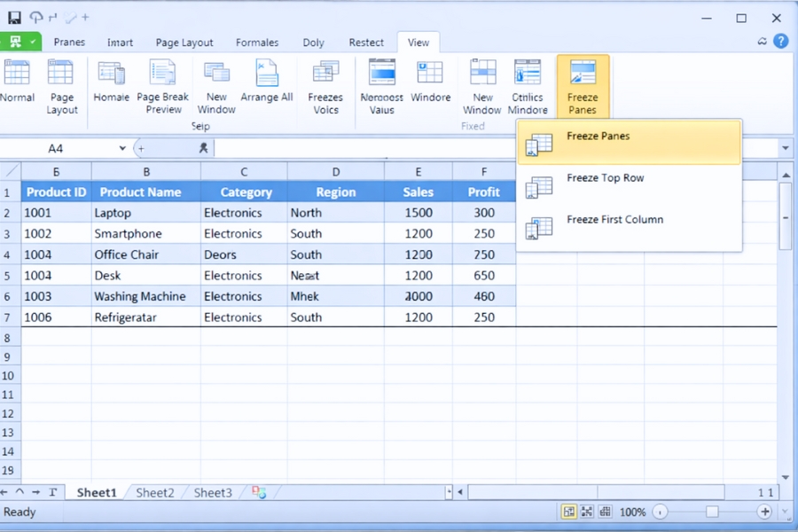This screenshot has width=798, height=532.
Task: Open the Name Box dropdown showing A4
Action: click(122, 147)
